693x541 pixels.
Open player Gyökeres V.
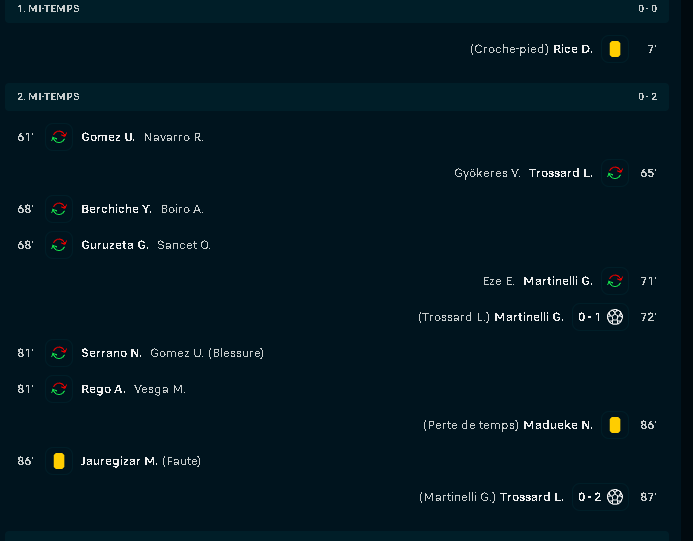(x=487, y=173)
